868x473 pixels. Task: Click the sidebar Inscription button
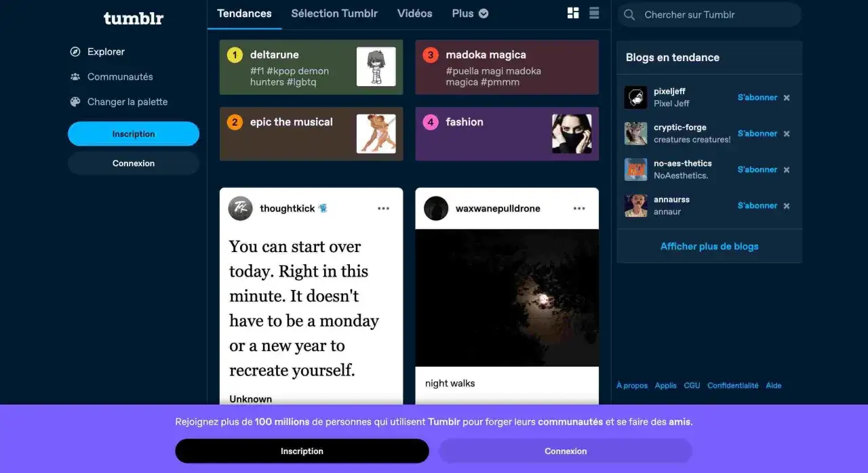134,133
